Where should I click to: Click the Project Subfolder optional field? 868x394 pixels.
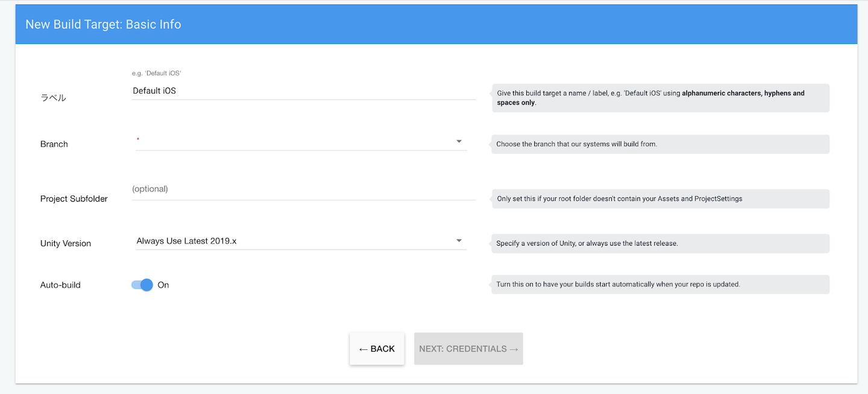point(303,189)
